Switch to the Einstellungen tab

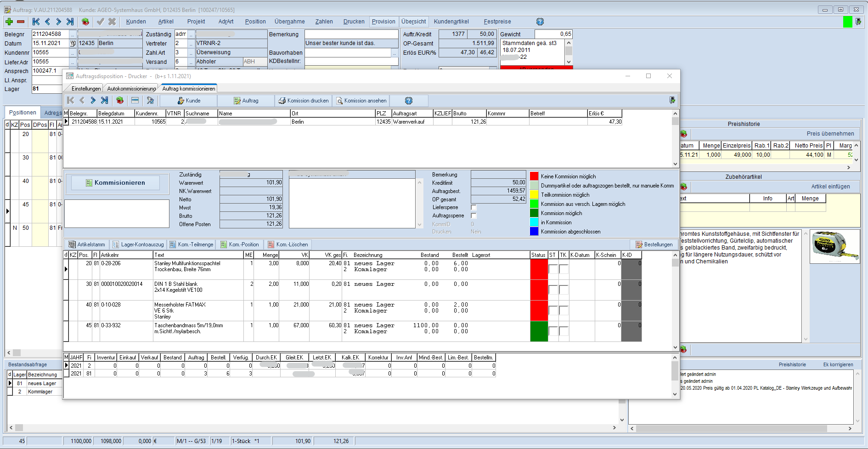click(86, 89)
